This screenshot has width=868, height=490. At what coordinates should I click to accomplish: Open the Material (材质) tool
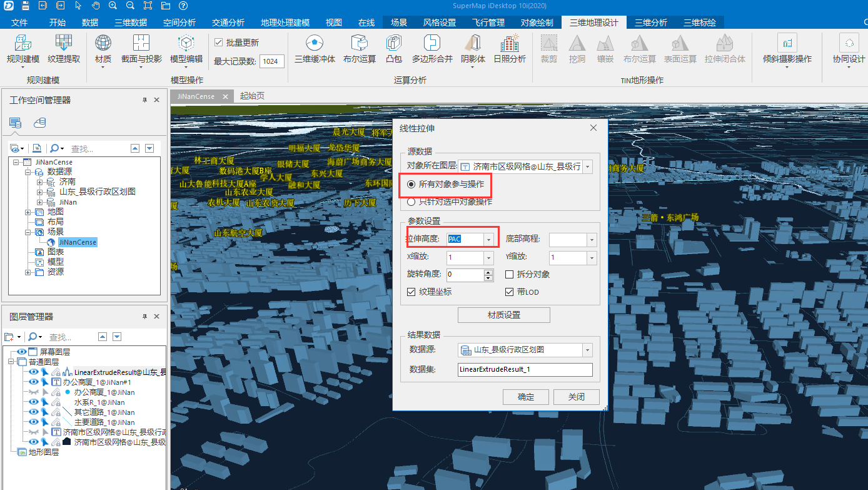point(103,50)
